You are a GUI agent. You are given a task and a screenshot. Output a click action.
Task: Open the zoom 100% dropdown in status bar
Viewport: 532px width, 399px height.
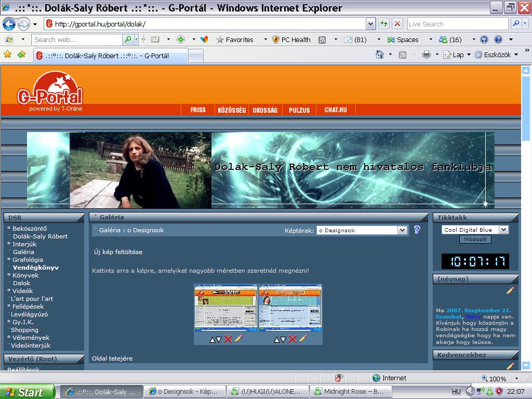click(517, 378)
